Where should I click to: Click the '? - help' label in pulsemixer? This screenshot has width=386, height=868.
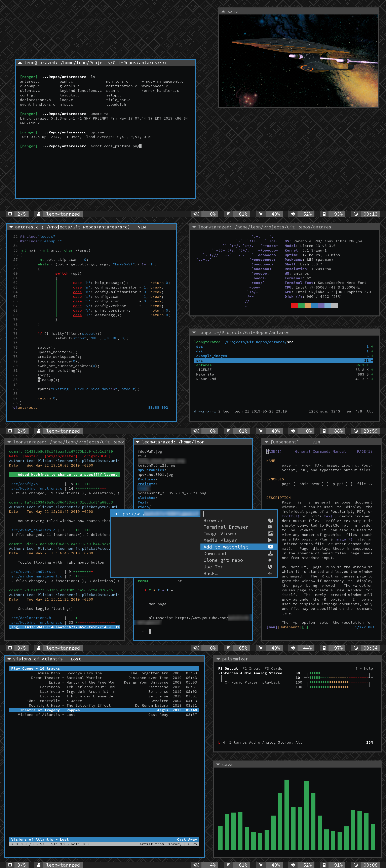(x=364, y=668)
